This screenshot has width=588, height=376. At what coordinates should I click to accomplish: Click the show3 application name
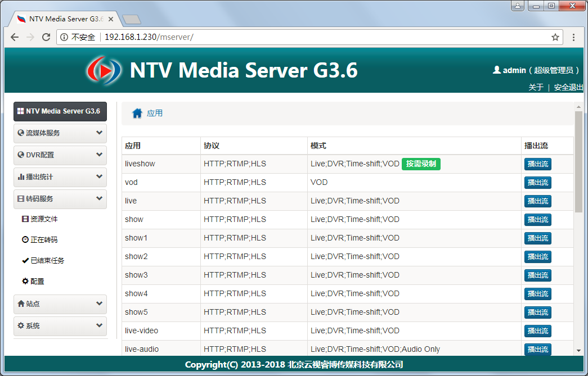[136, 275]
